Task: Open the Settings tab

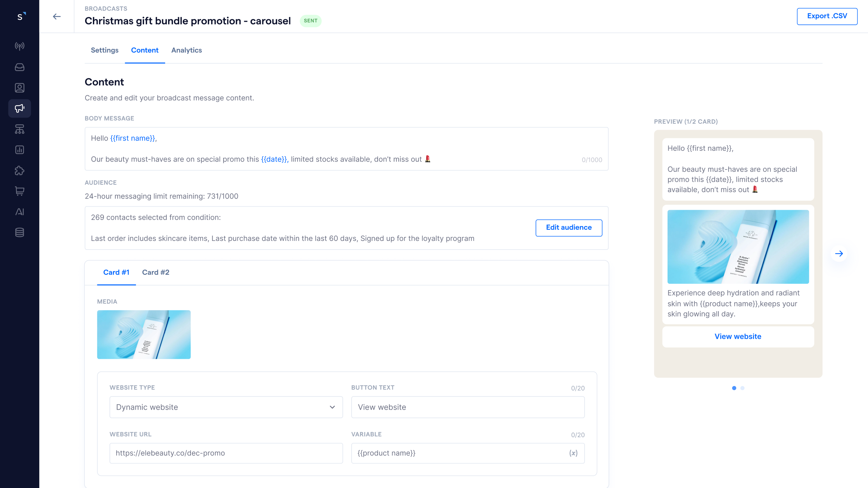Action: click(x=104, y=50)
